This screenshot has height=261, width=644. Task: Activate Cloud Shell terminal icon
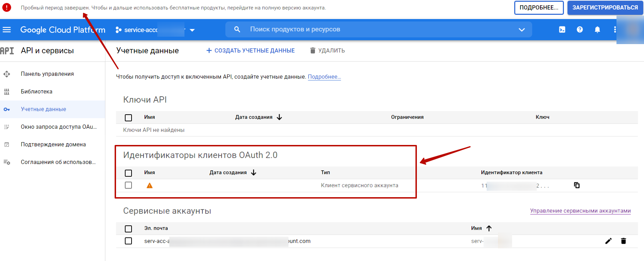click(x=562, y=30)
